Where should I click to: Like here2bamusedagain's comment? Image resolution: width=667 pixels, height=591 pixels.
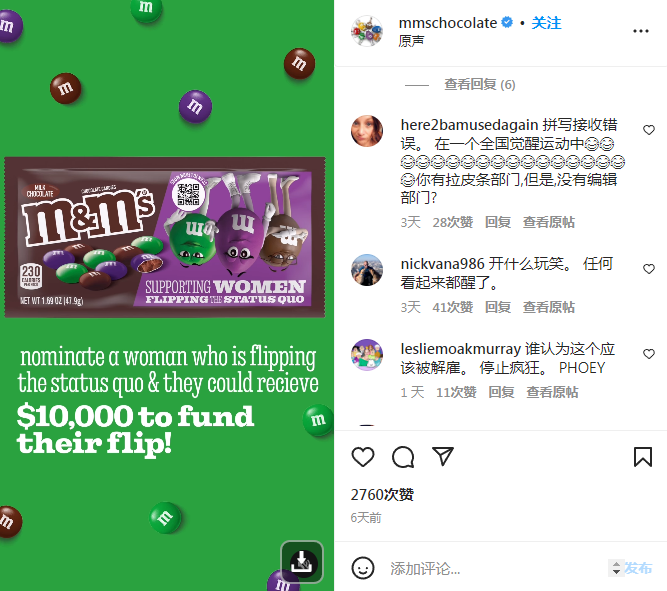pos(649,130)
